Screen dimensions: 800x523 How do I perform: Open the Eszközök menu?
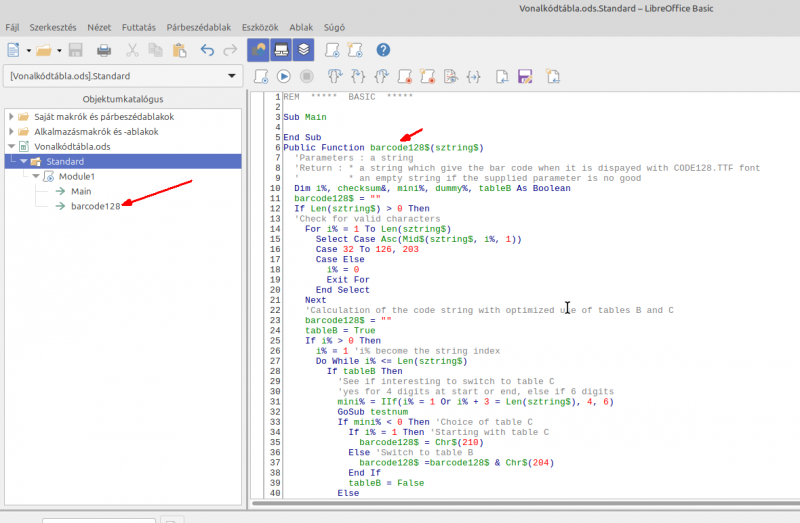[260, 28]
